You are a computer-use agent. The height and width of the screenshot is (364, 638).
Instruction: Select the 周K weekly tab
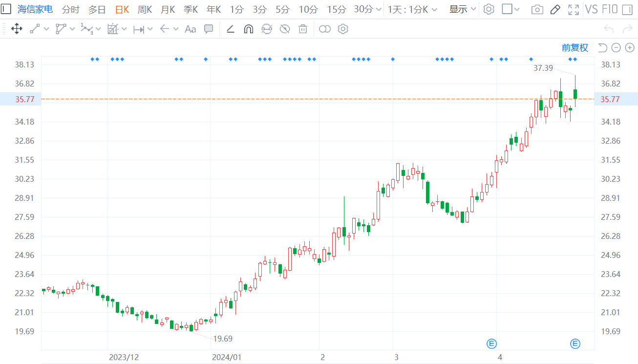click(145, 9)
